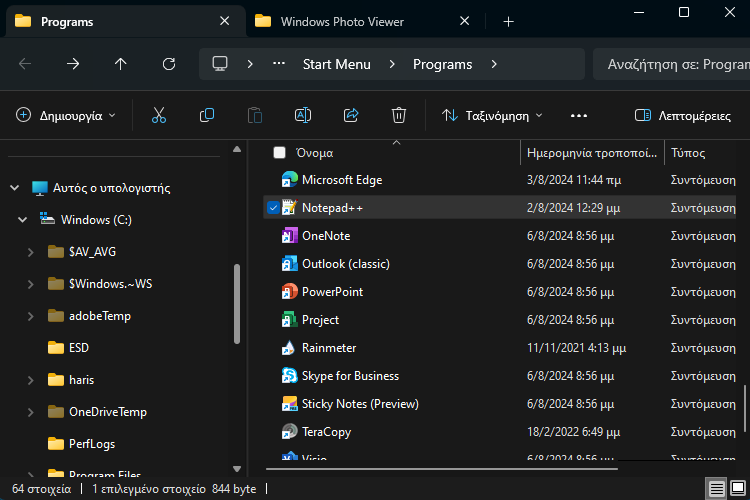Expand the haris folder
The image size is (750, 500).
point(31,380)
